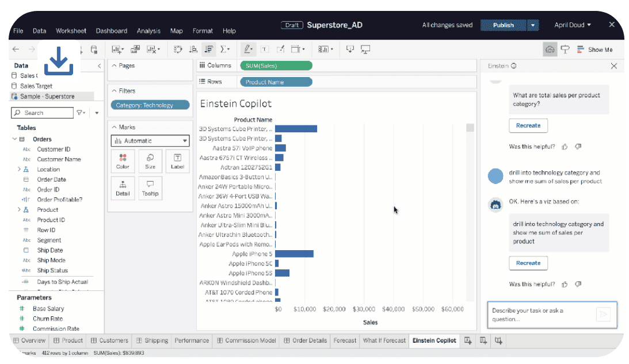The width and height of the screenshot is (629, 364).
Task: Open the totals sigma toolbar icon
Action: (x=225, y=49)
